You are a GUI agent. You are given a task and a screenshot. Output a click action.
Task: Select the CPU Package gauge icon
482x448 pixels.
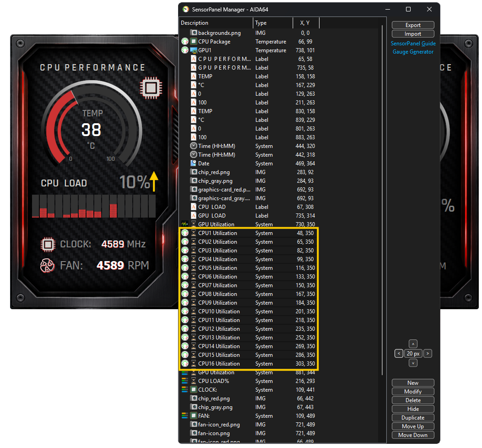point(185,41)
